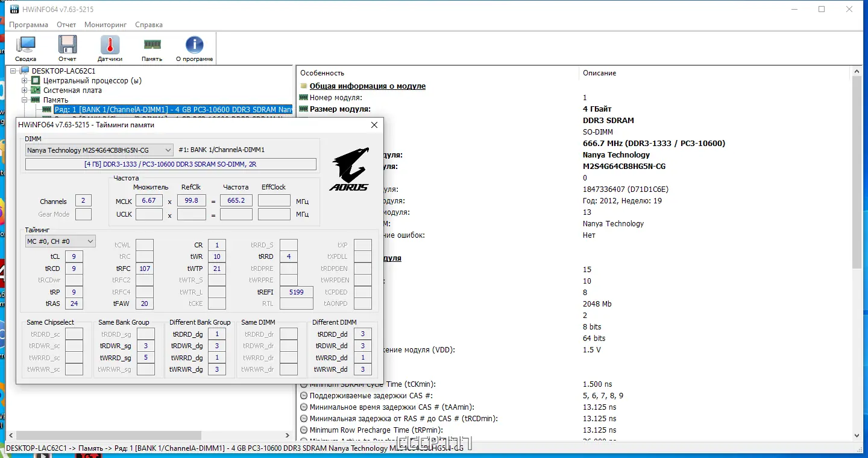This screenshot has height=458, width=868.
Task: Click the tWTP value field showing 21
Action: (216, 269)
